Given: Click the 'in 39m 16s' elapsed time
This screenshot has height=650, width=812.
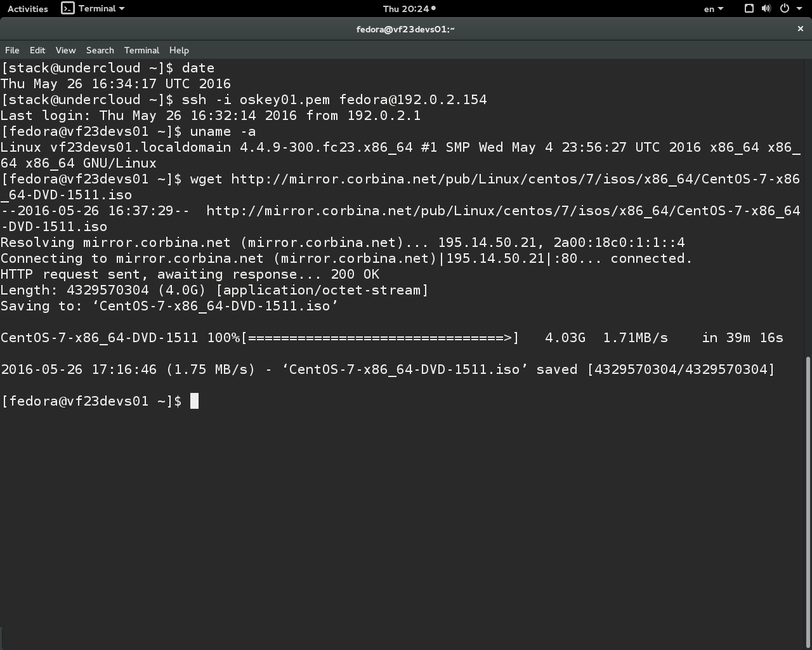Looking at the screenshot, I should [743, 338].
